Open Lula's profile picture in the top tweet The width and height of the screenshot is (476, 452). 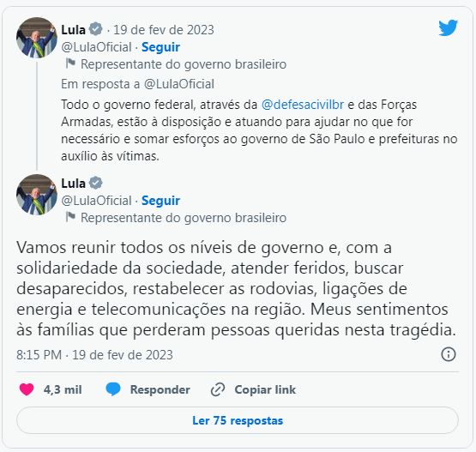pyautogui.click(x=37, y=38)
